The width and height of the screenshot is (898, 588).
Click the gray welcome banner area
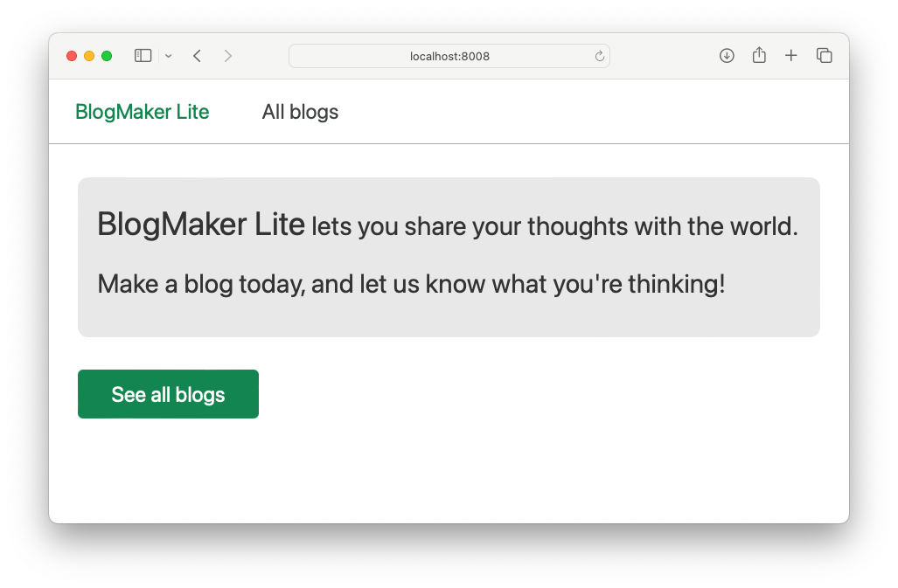click(x=449, y=257)
